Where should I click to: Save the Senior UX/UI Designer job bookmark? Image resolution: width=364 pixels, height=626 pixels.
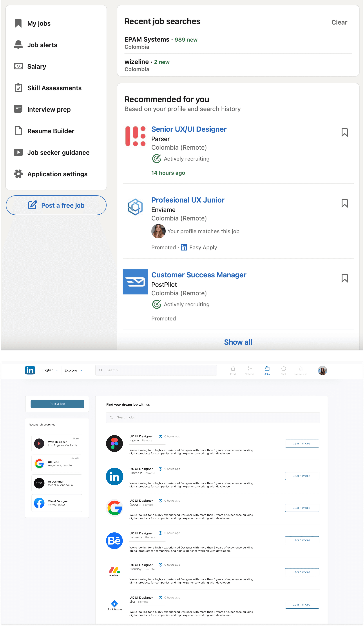click(x=344, y=132)
